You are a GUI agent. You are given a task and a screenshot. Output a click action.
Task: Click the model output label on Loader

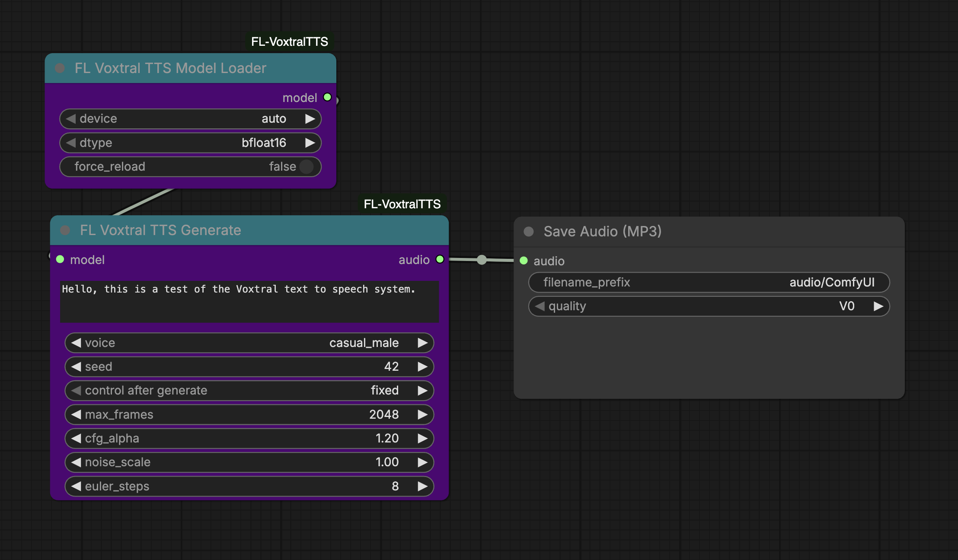[x=300, y=98]
